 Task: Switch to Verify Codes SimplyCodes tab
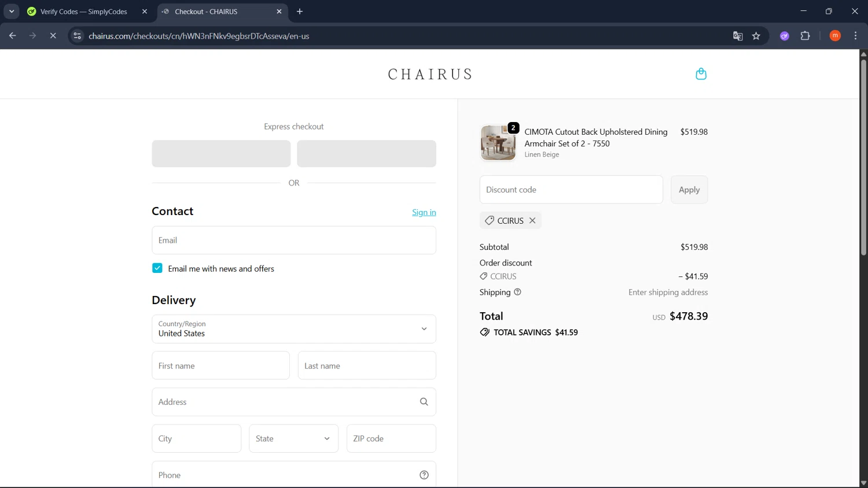coord(84,12)
